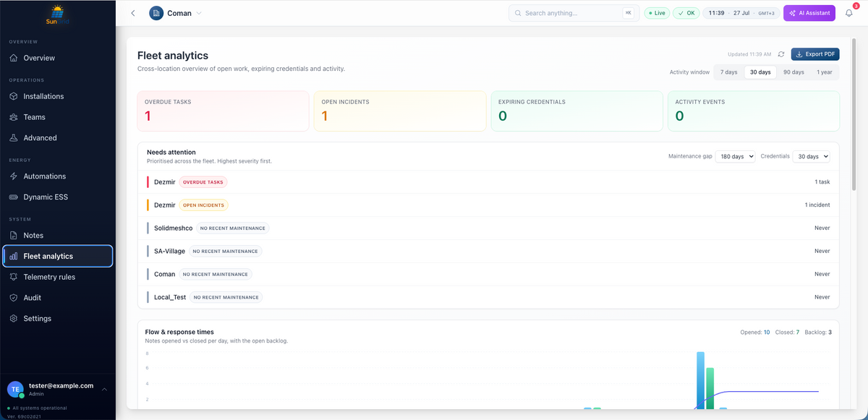Click the OK status badge
Screen dimensions: 868x420
click(x=686, y=13)
